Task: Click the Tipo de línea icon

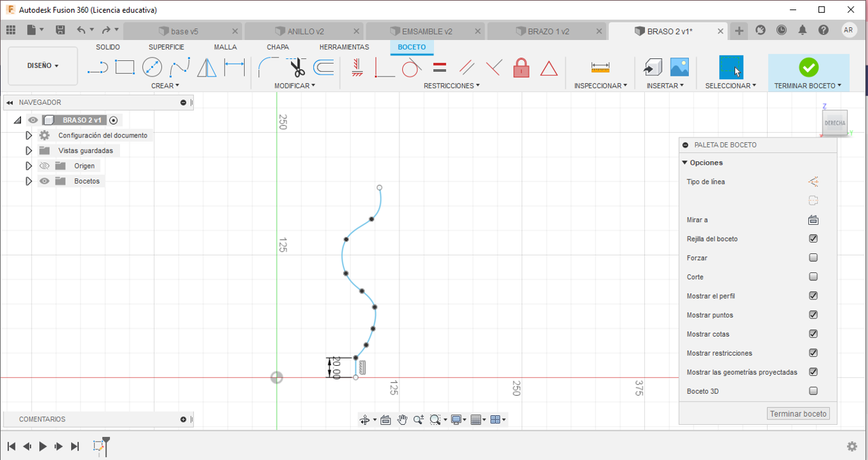Action: point(813,182)
